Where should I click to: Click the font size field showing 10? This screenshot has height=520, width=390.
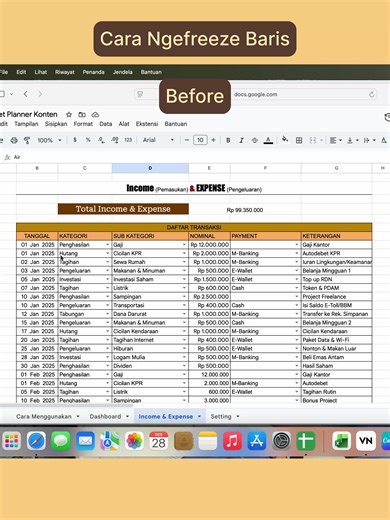coord(200,140)
